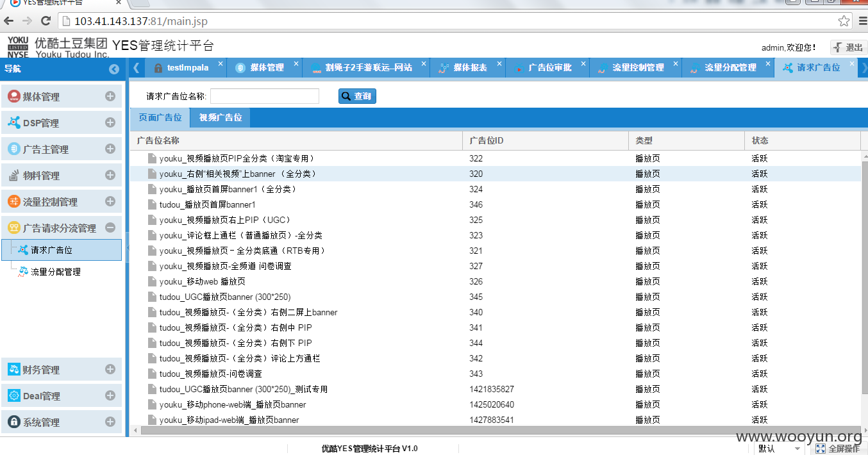
Task: Expand 系统管理 with its plus button
Action: [x=110, y=422]
